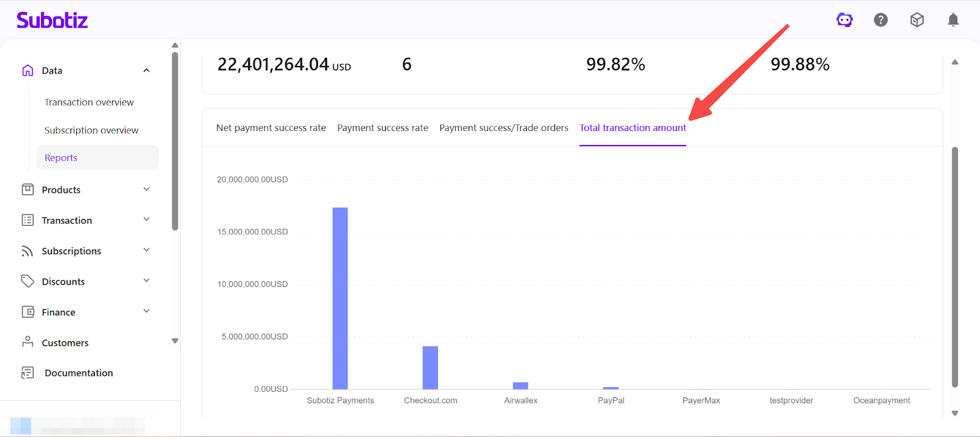Click the Discounts tag icon
980x437 pixels.
(28, 282)
